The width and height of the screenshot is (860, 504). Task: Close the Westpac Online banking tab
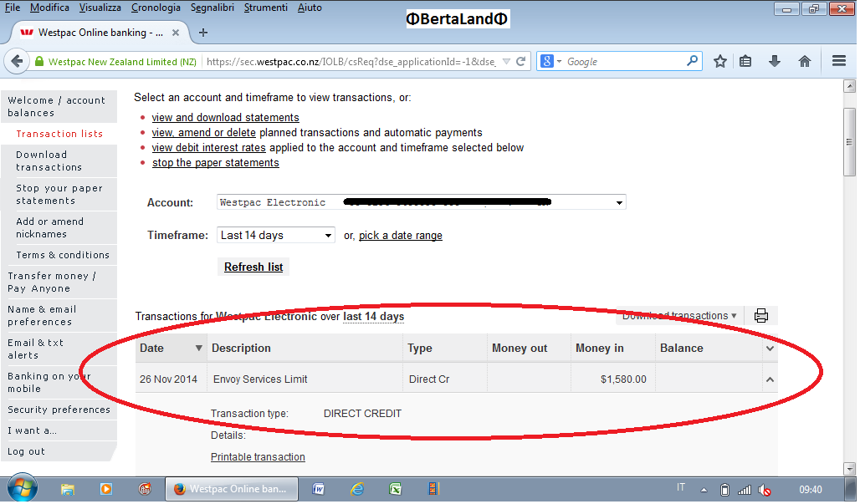point(176,33)
